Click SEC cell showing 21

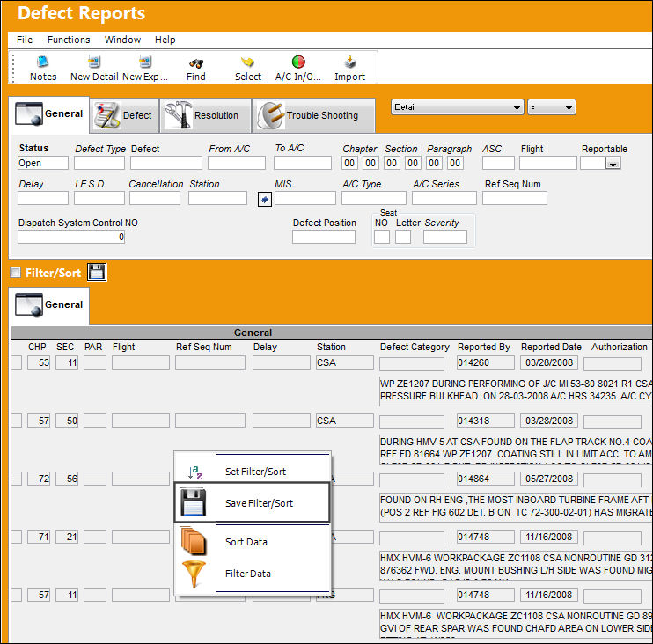[67, 537]
